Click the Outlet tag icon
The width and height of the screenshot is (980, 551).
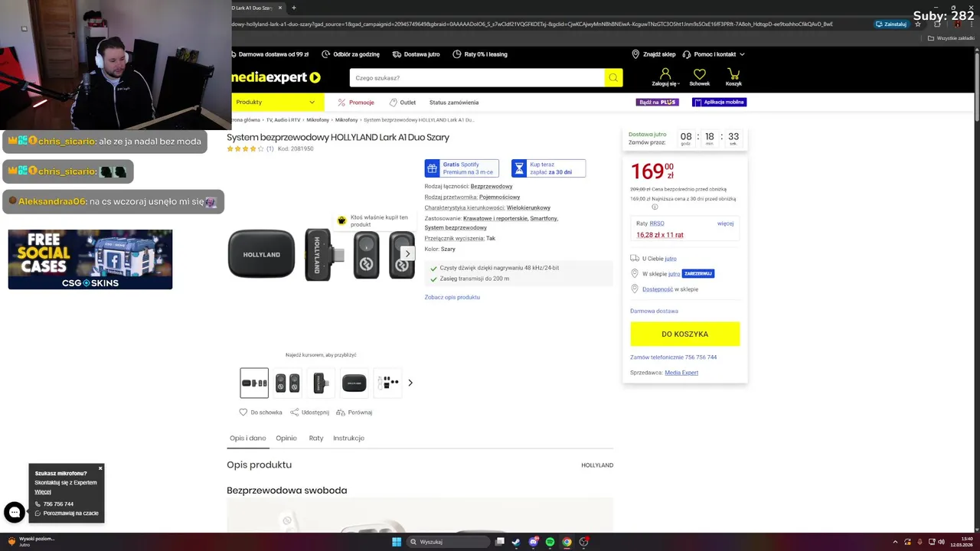(394, 103)
